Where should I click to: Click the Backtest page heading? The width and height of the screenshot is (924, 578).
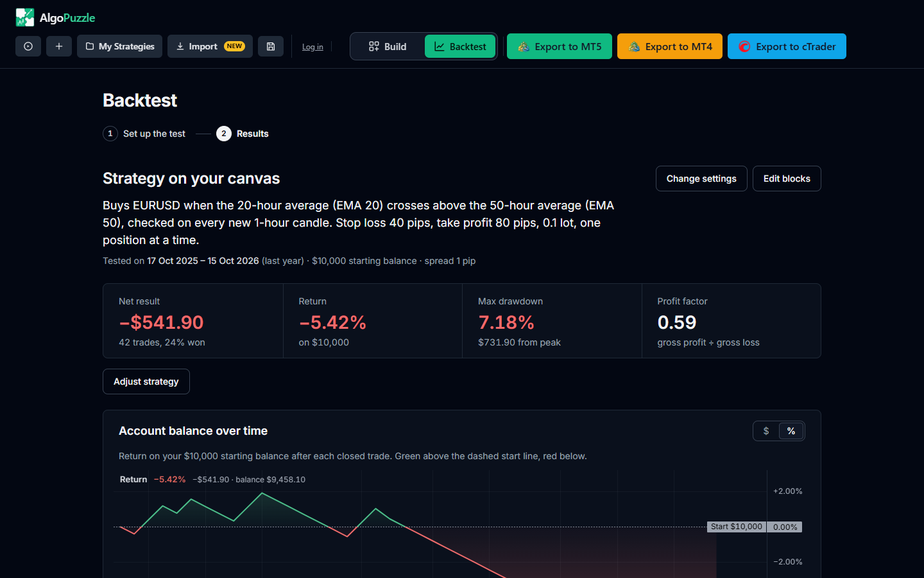point(140,100)
